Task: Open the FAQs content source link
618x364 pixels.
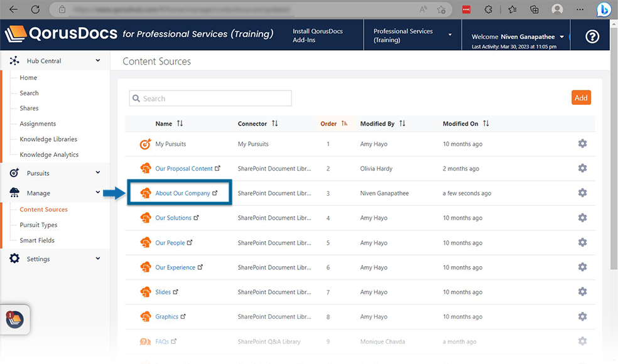Action: (162, 341)
